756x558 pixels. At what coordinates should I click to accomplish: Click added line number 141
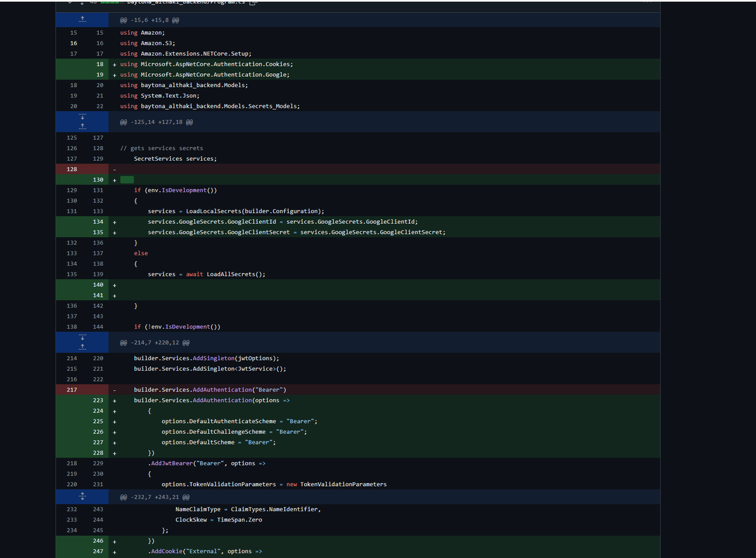(98, 295)
